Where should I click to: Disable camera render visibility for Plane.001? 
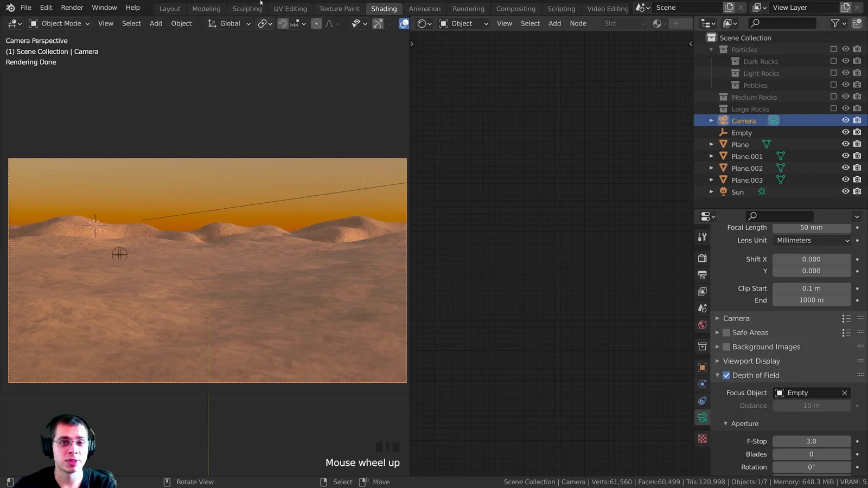pyautogui.click(x=857, y=156)
